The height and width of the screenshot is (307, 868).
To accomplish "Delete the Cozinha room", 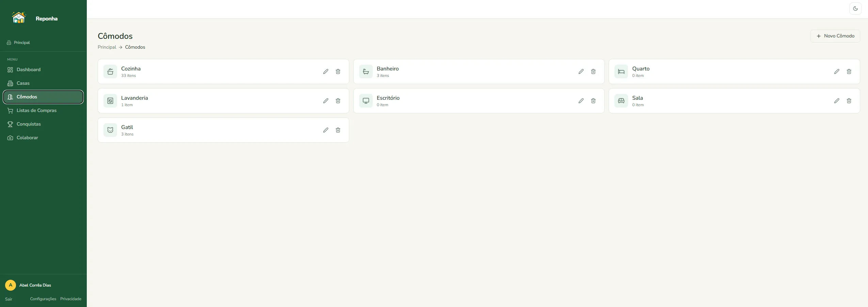I will click(338, 71).
